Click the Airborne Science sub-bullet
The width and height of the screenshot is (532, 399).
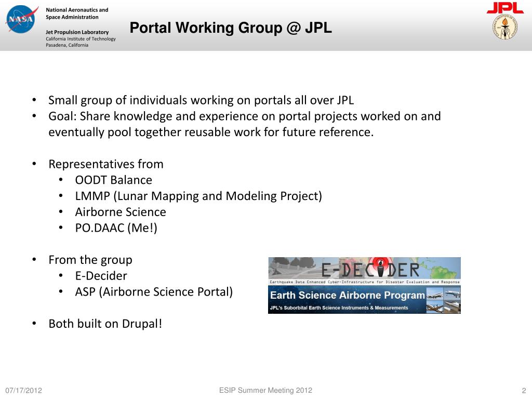tap(121, 212)
